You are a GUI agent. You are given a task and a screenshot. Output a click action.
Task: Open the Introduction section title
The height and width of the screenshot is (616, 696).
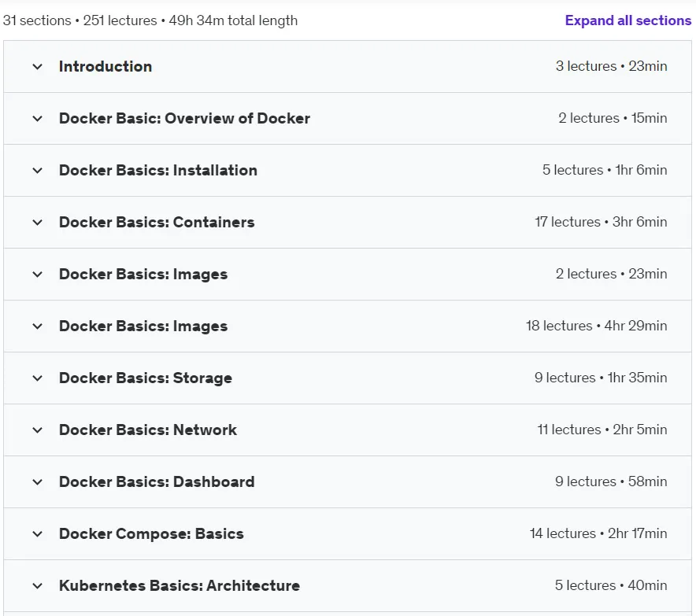click(x=106, y=67)
